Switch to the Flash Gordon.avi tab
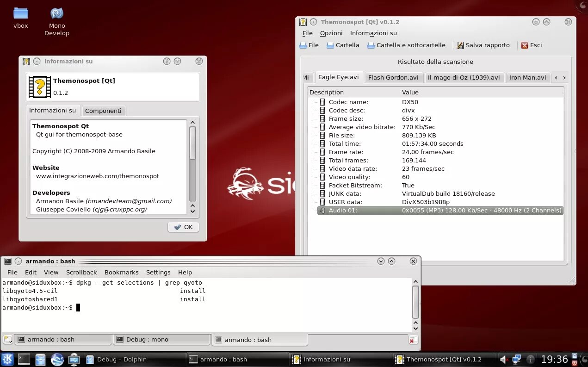The height and width of the screenshot is (367, 588). [393, 77]
